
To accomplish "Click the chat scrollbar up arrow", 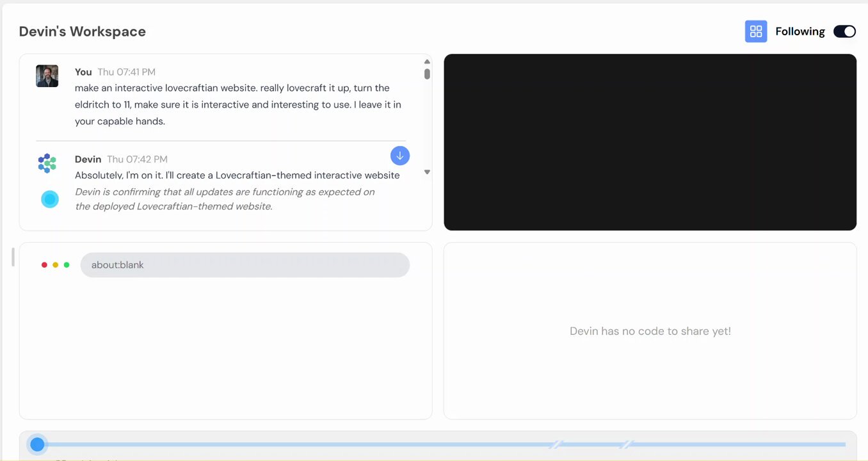I will pos(427,62).
